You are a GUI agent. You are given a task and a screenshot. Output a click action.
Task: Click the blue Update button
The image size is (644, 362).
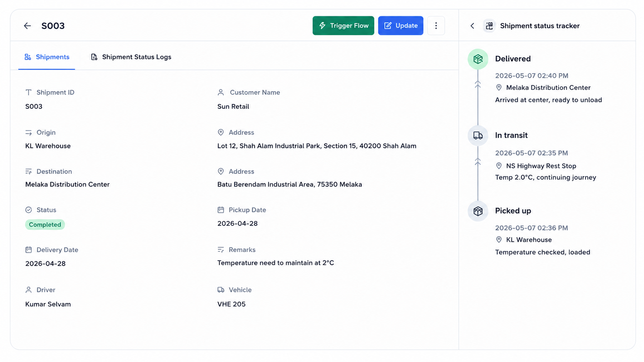point(401,26)
